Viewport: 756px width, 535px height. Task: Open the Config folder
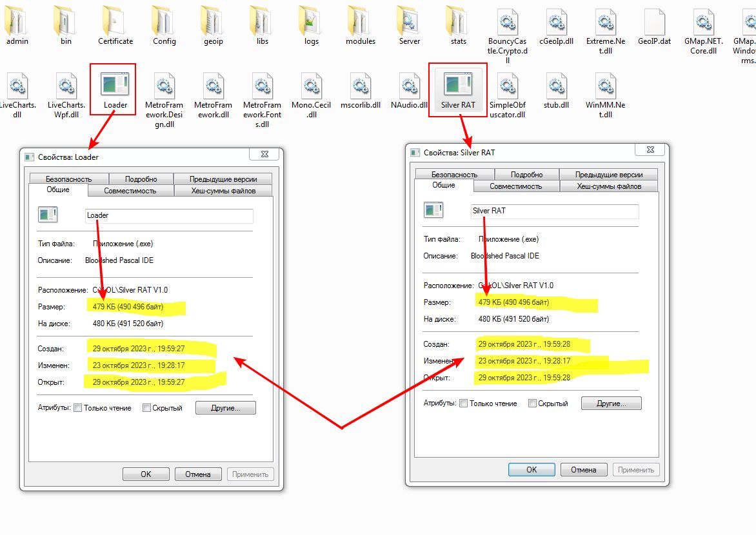pos(164,25)
